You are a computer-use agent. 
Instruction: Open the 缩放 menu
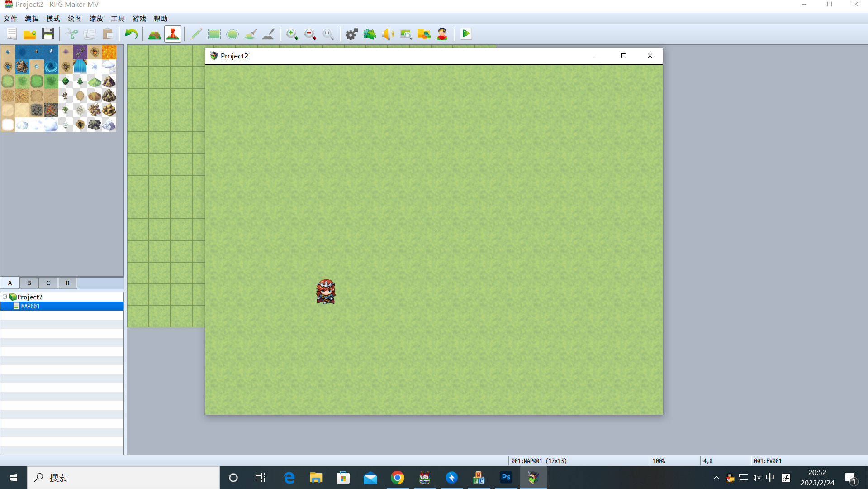96,19
